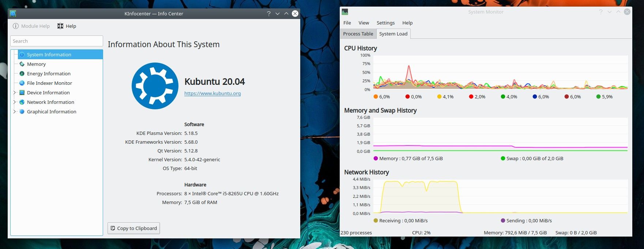Click the purple Sending legend swatch

coord(503,220)
